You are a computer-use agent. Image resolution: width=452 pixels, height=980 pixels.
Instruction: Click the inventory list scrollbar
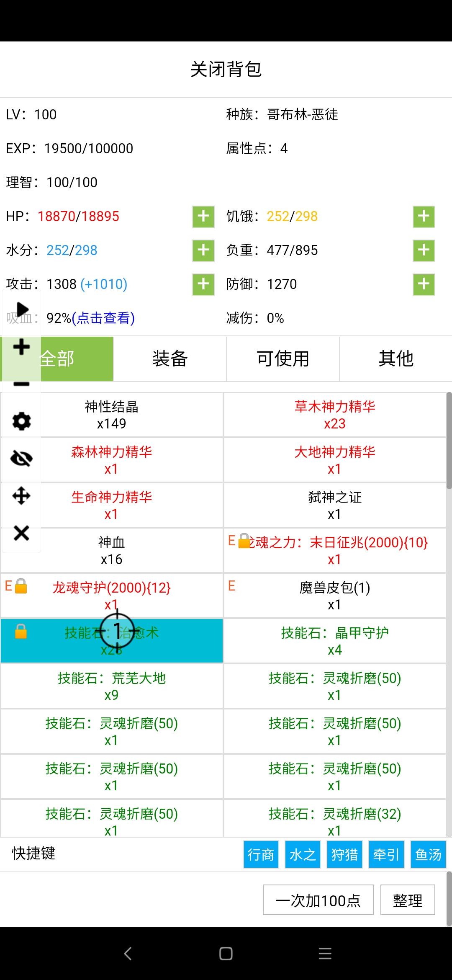pyautogui.click(x=449, y=441)
